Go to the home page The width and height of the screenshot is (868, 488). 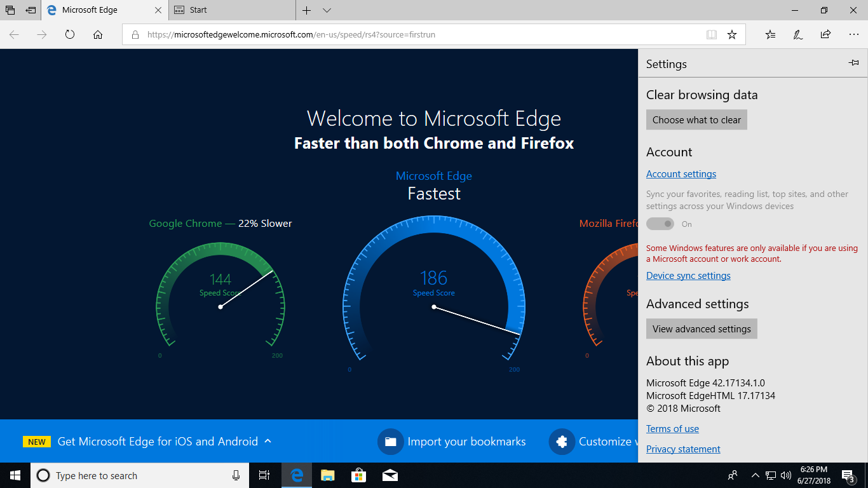pos(98,35)
